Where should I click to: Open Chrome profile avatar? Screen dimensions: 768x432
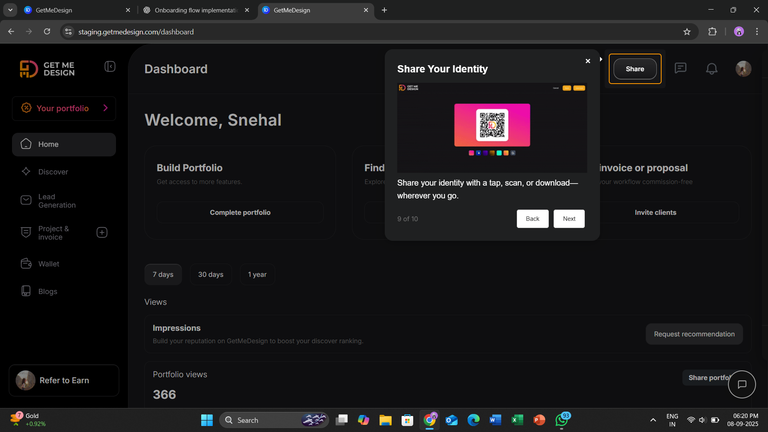(739, 31)
